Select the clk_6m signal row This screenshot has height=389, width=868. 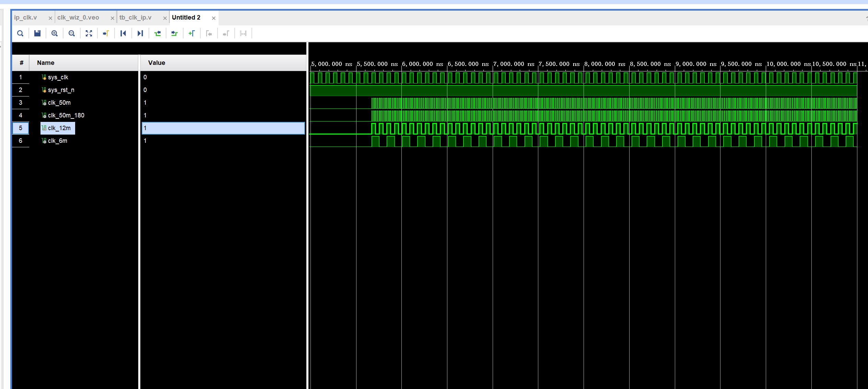[x=58, y=141]
